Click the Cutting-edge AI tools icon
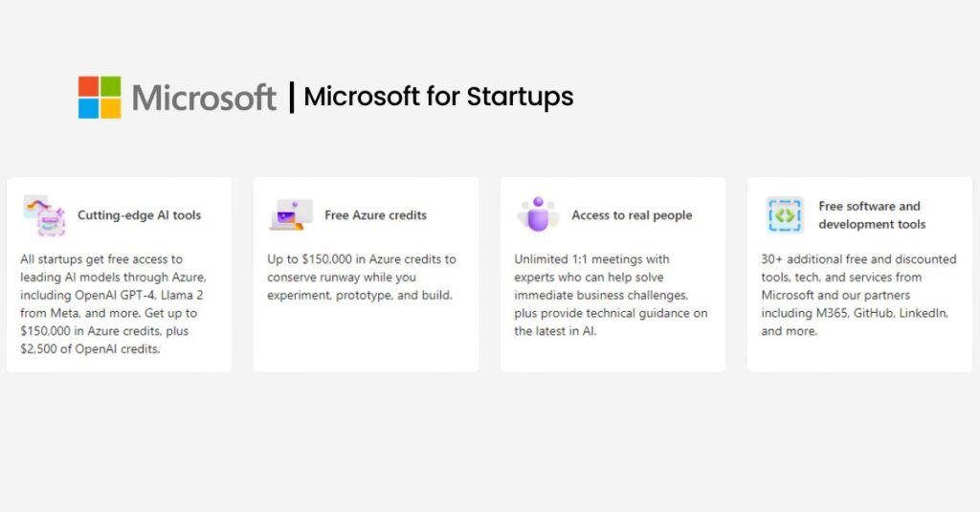 click(44, 215)
